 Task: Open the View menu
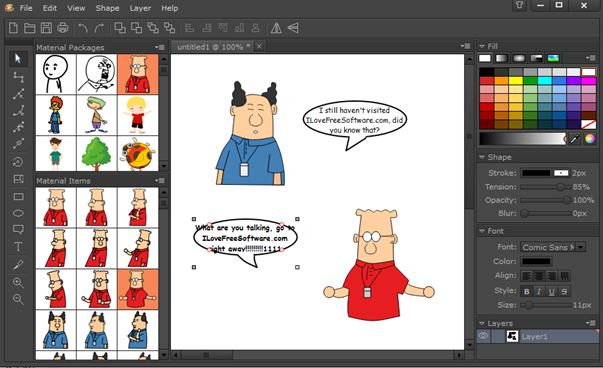click(76, 8)
